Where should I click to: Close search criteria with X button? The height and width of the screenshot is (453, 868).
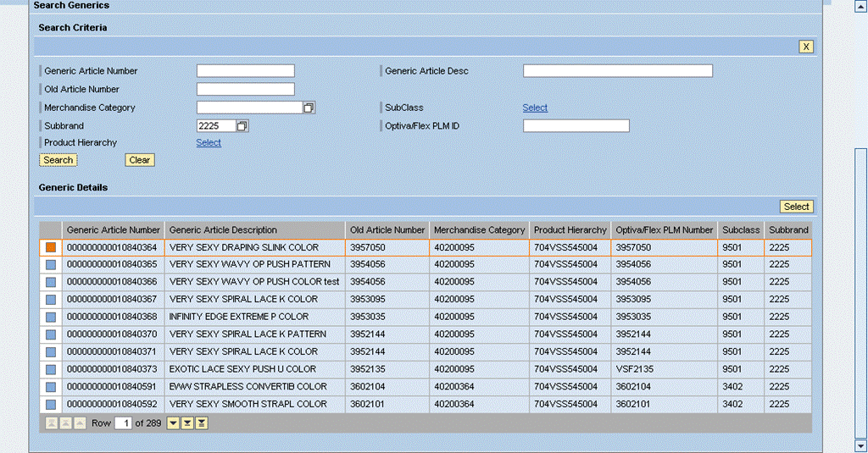(x=806, y=47)
